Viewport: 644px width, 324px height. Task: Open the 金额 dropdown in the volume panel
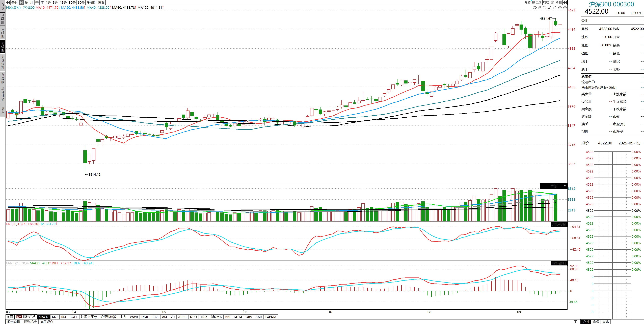[565, 186]
